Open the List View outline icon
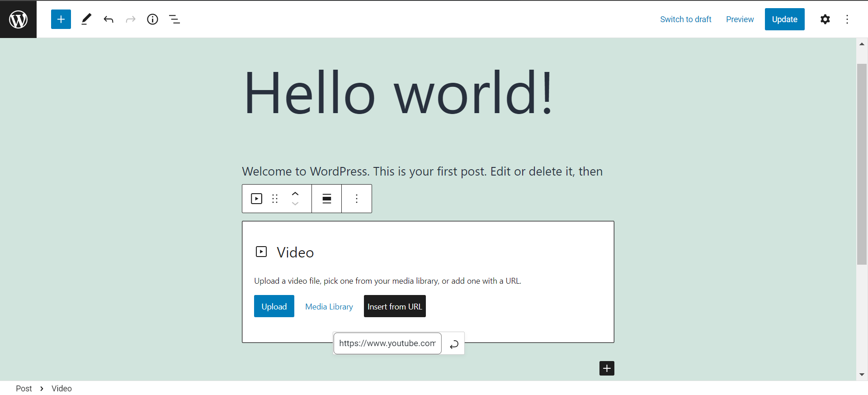Image resolution: width=868 pixels, height=395 pixels. (175, 19)
